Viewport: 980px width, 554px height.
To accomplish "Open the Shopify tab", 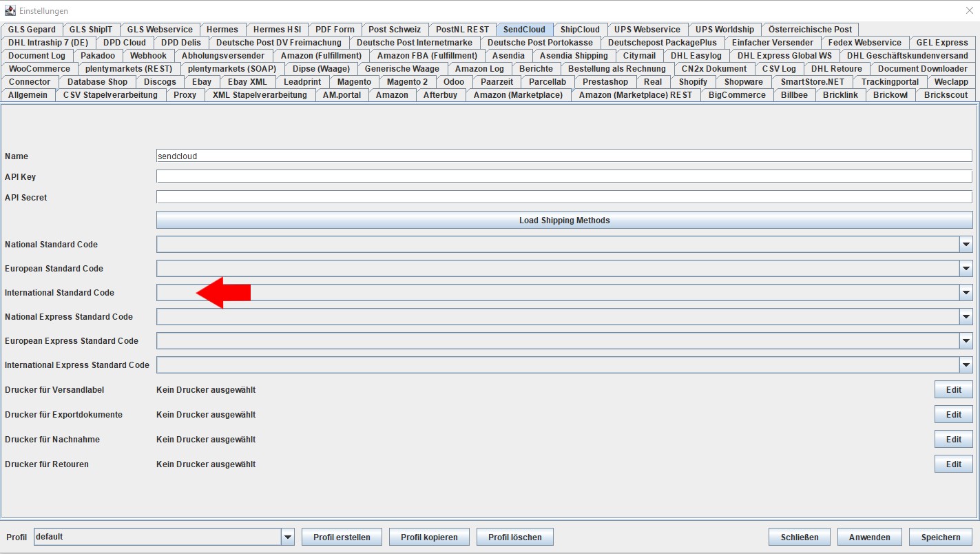I will pos(693,82).
